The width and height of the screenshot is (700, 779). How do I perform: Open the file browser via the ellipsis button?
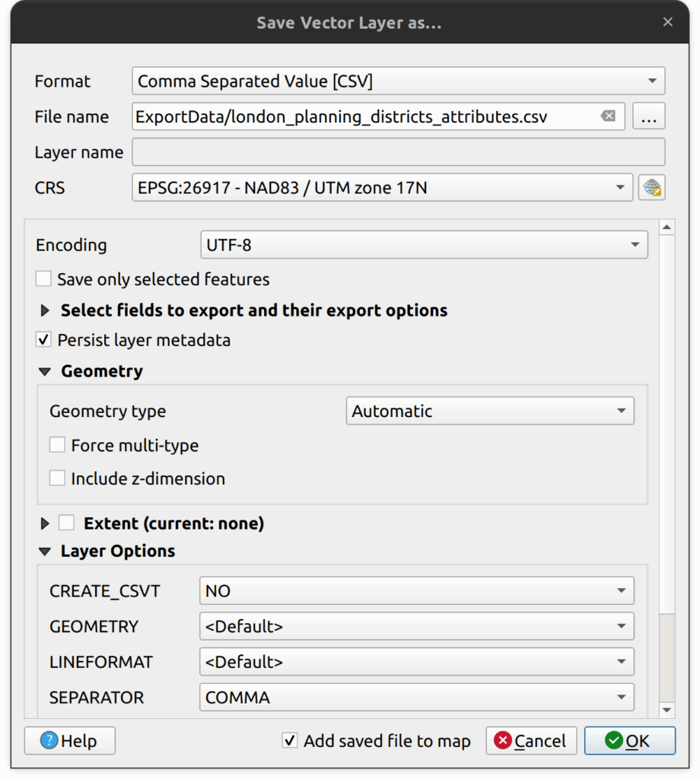pyautogui.click(x=648, y=117)
